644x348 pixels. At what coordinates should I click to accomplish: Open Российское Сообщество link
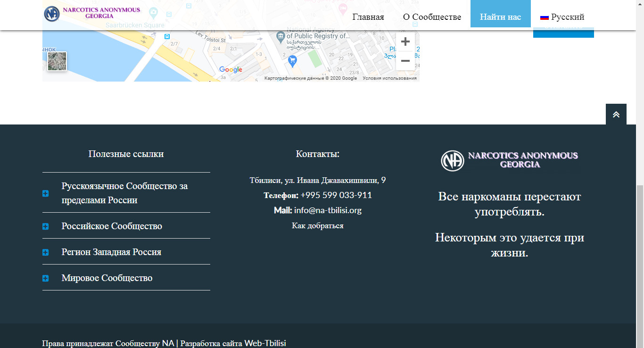click(112, 226)
